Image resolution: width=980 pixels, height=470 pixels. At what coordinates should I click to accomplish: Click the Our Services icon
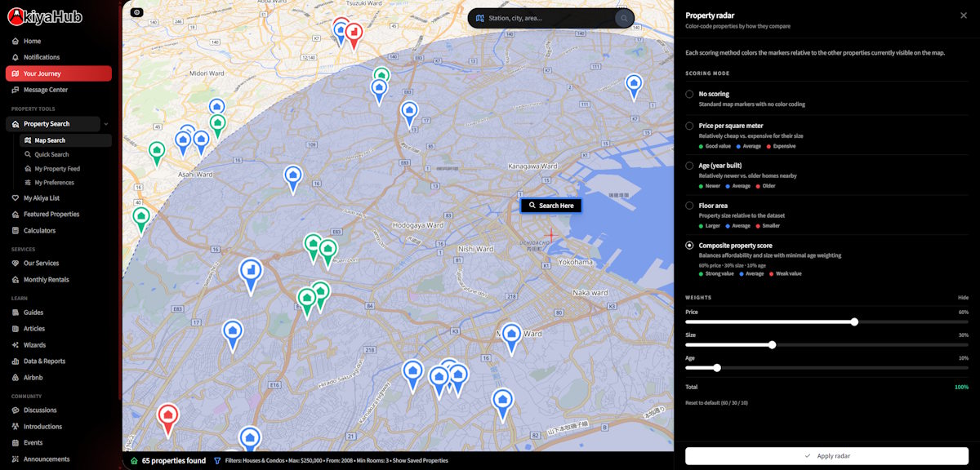pyautogui.click(x=16, y=264)
